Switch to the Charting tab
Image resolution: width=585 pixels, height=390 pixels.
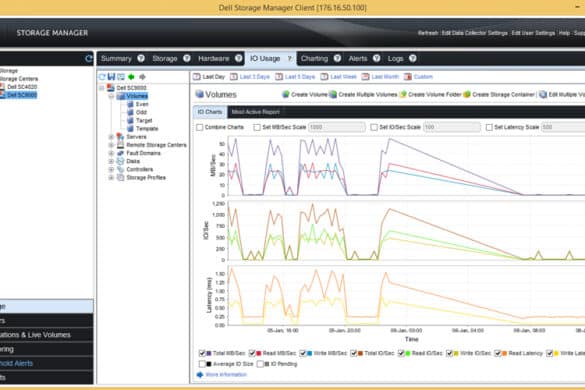[x=315, y=59]
